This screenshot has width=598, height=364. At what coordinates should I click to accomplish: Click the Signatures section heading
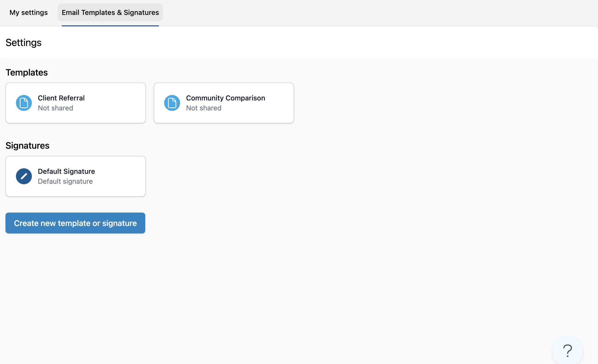(27, 145)
